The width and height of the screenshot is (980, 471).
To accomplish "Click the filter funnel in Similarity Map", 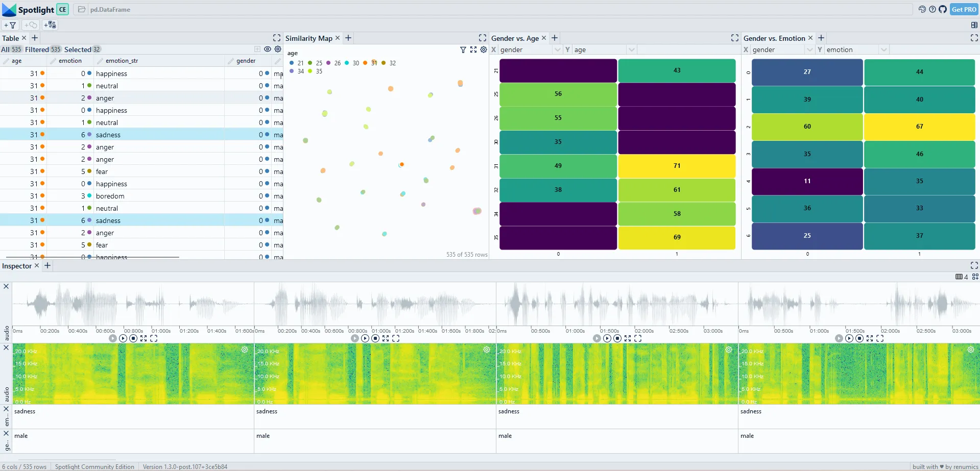I will coord(463,49).
